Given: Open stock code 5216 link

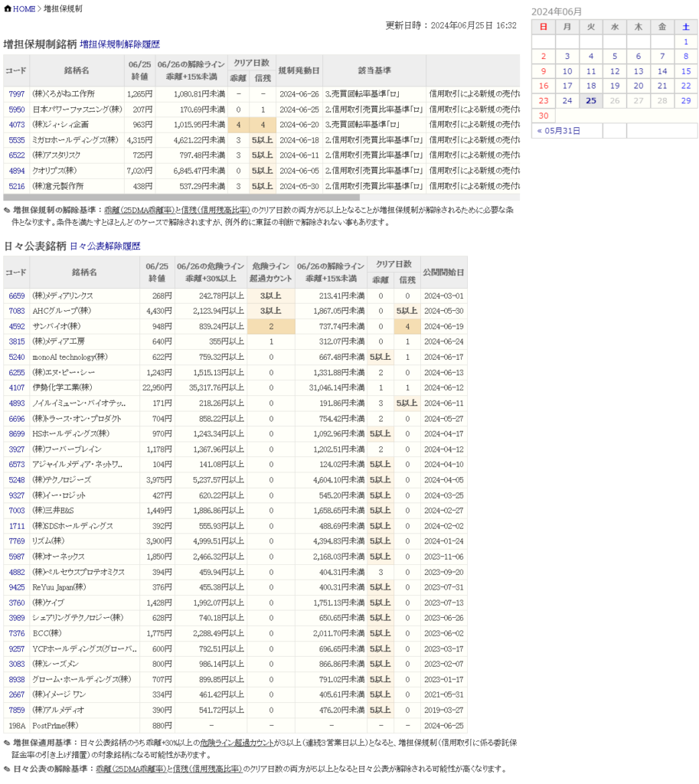Looking at the screenshot, I should [17, 186].
